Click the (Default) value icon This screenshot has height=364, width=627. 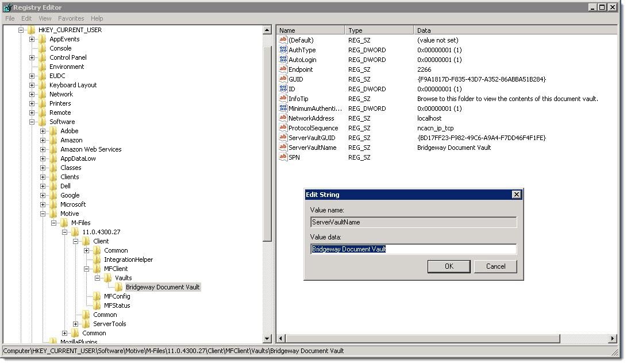pos(283,40)
